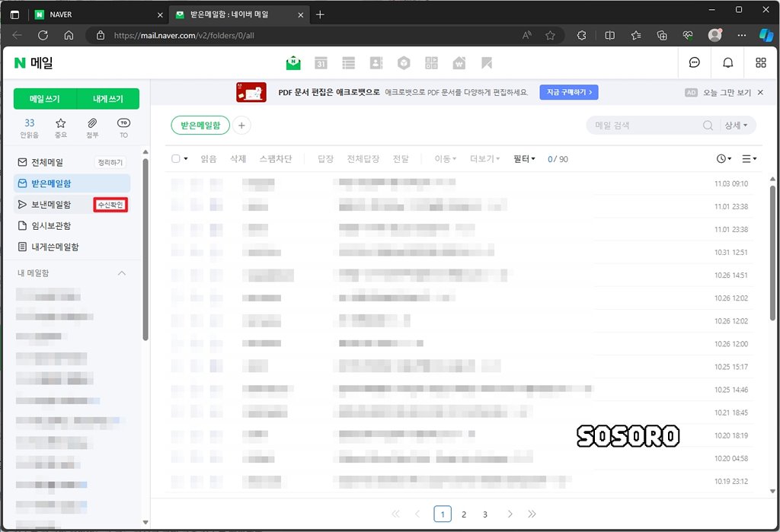Add a new tab with plus button
This screenshot has height=532, width=780.
320,15
